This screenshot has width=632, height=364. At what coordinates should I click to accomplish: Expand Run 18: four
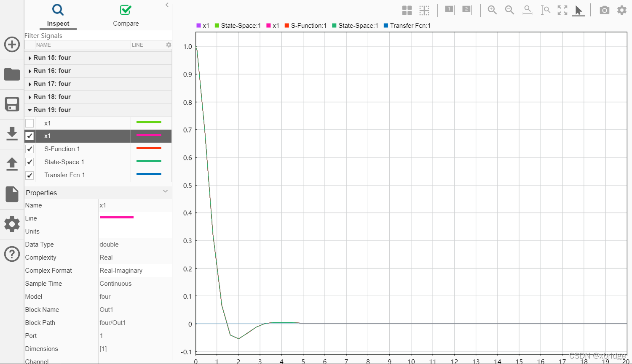(30, 97)
